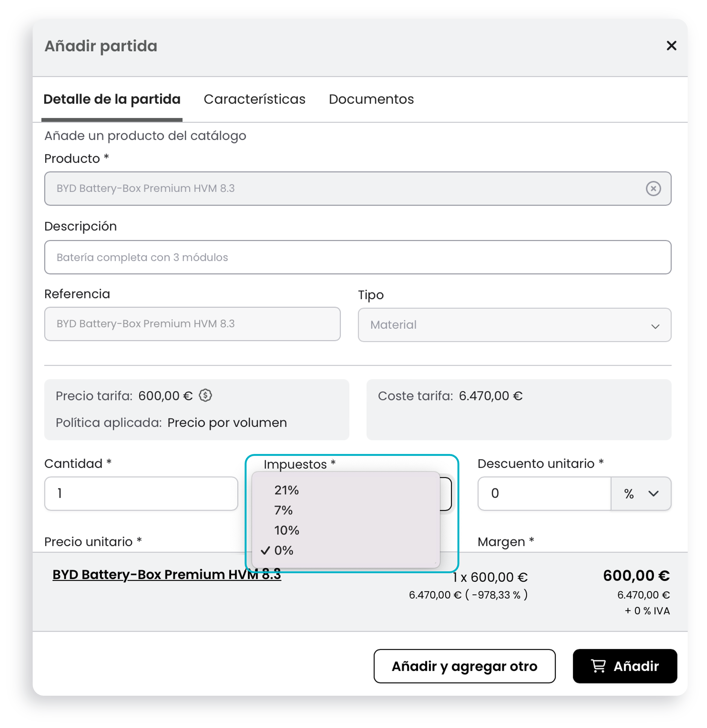Choose 7% tax option
The width and height of the screenshot is (707, 728).
pos(345,510)
